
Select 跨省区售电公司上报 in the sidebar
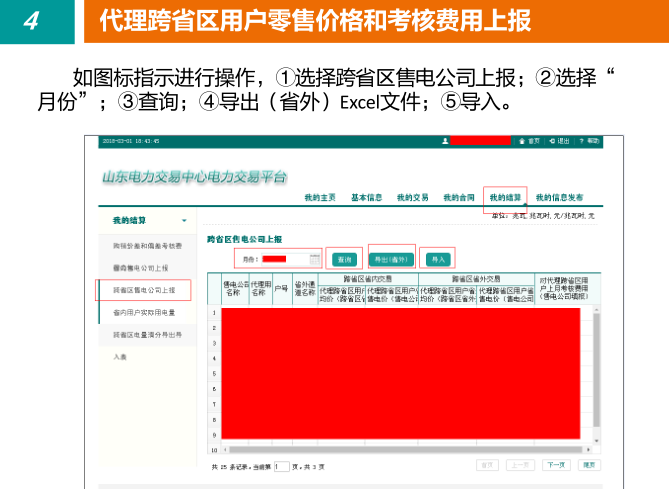pos(143,290)
